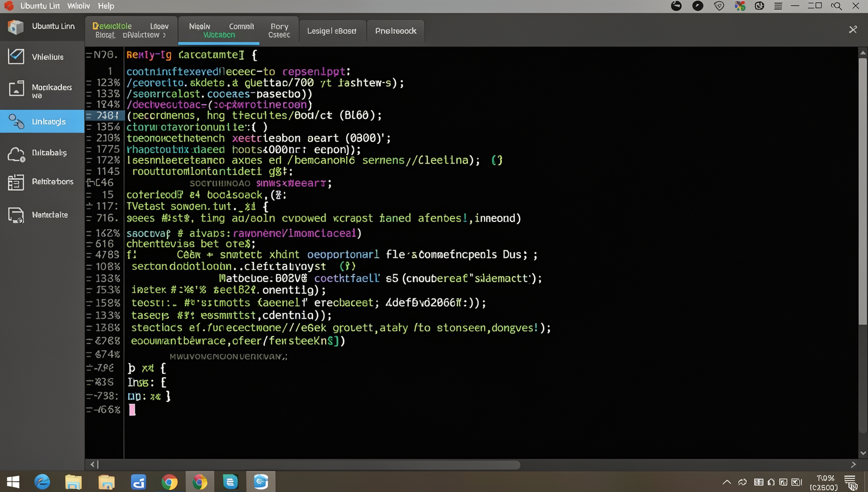Click the vertical scrollbar up arrow

(863, 53)
